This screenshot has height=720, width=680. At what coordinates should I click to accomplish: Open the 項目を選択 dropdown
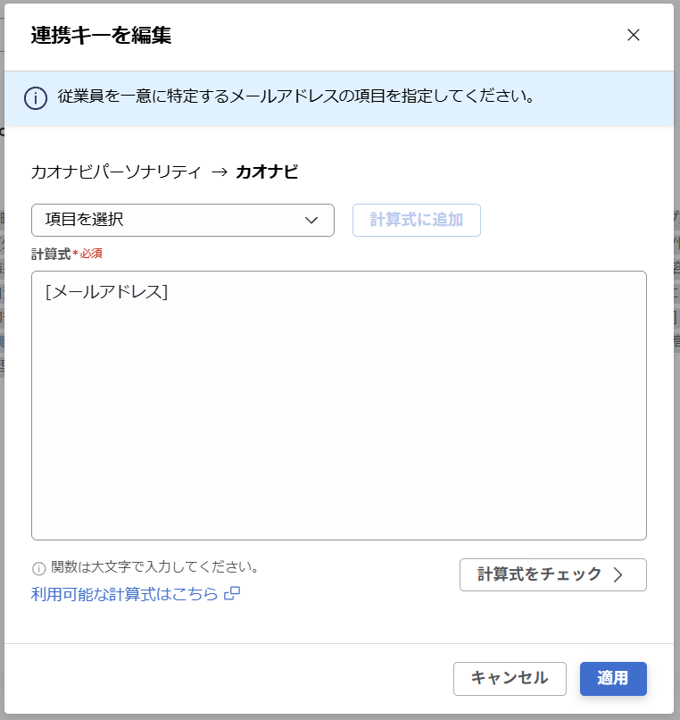(183, 220)
